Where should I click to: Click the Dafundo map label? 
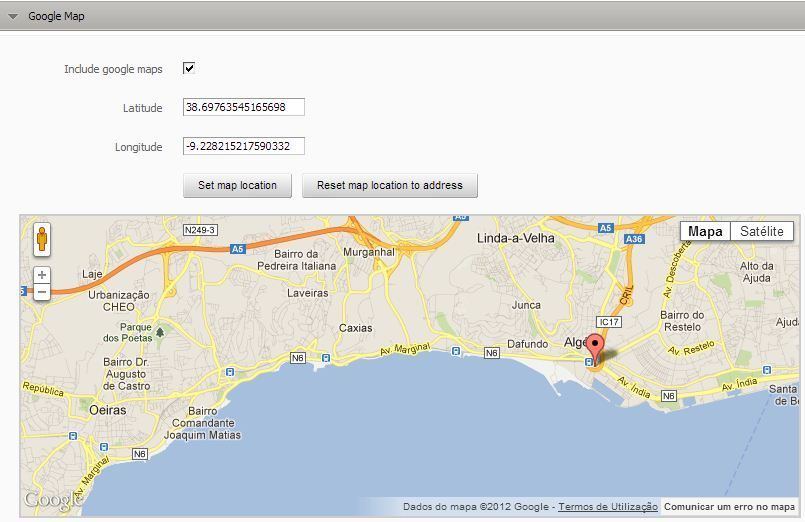(x=527, y=344)
